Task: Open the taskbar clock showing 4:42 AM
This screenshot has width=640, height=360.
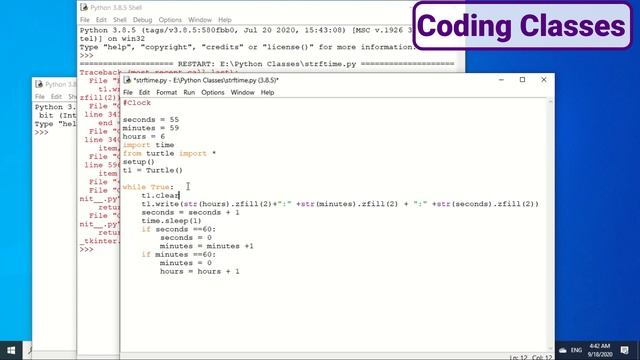Action: (599, 350)
